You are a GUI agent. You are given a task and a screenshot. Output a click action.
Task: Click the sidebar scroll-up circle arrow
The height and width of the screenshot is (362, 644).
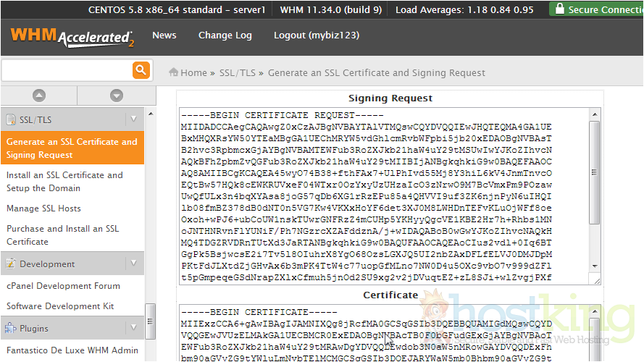39,96
